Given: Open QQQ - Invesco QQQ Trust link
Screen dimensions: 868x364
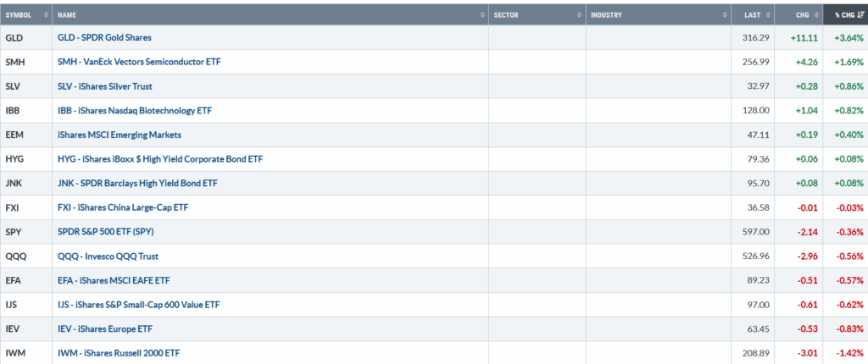Looking at the screenshot, I should tap(108, 256).
